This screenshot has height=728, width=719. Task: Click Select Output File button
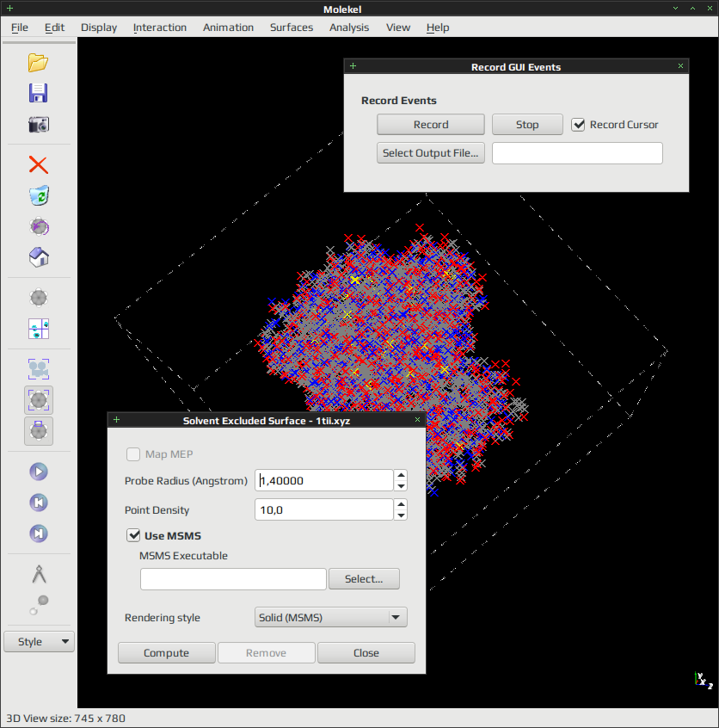(431, 153)
